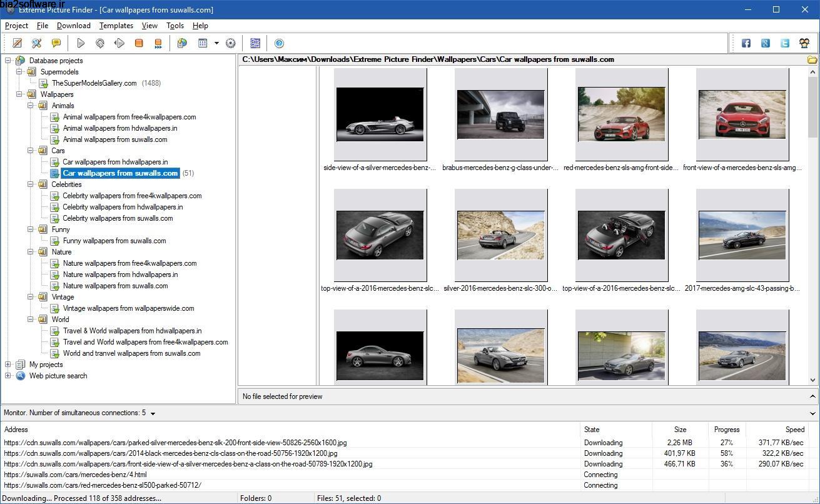This screenshot has height=504, width=820.
Task: Open the Download menu
Action: [x=73, y=26]
